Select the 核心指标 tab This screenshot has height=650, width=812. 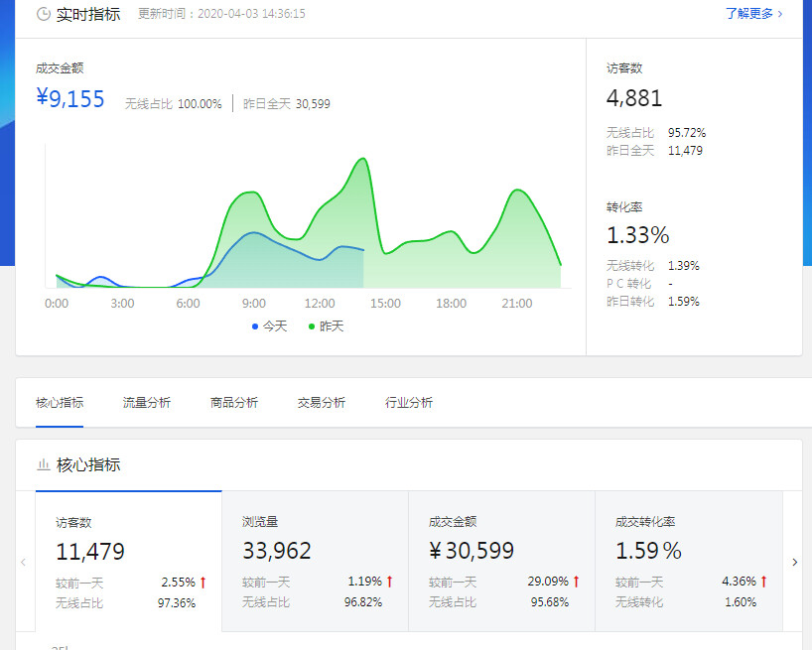click(60, 403)
